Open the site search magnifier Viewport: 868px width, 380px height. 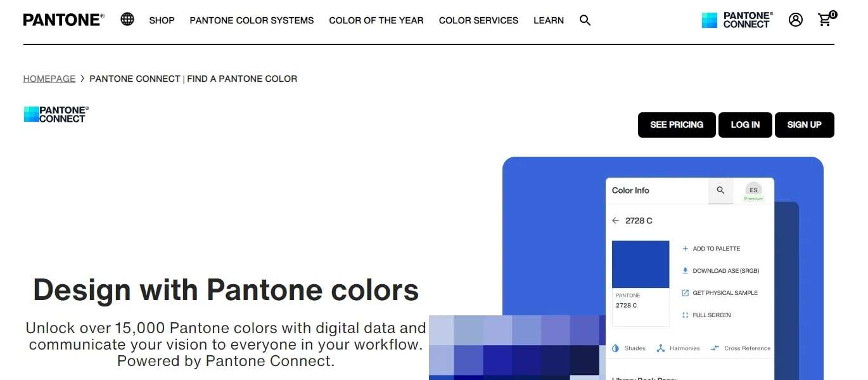tap(585, 20)
